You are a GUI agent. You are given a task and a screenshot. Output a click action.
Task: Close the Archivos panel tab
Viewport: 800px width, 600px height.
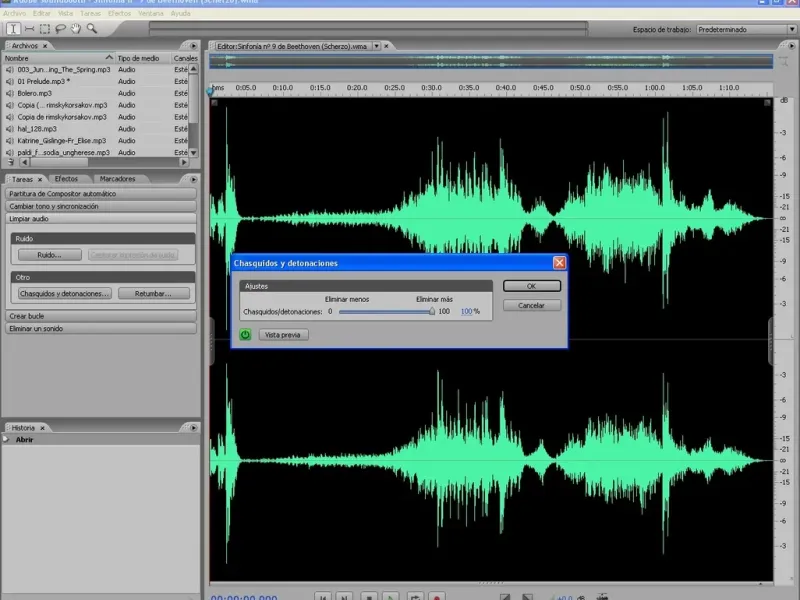click(45, 46)
